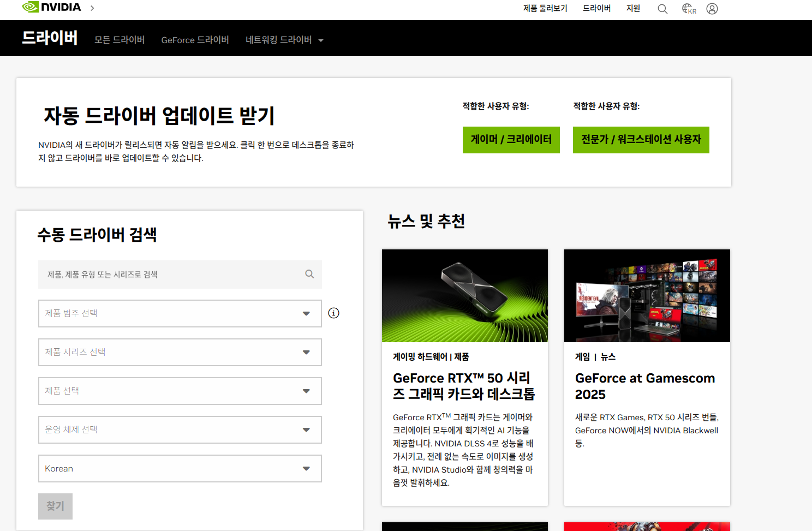The width and height of the screenshot is (812, 531).
Task: Open the KR region globe selector
Action: tap(689, 9)
